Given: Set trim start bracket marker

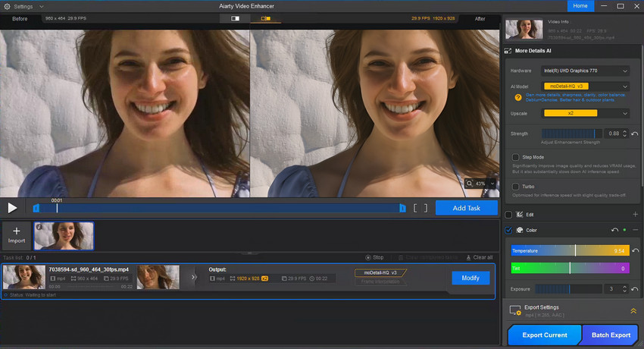Looking at the screenshot, I should coord(415,209).
